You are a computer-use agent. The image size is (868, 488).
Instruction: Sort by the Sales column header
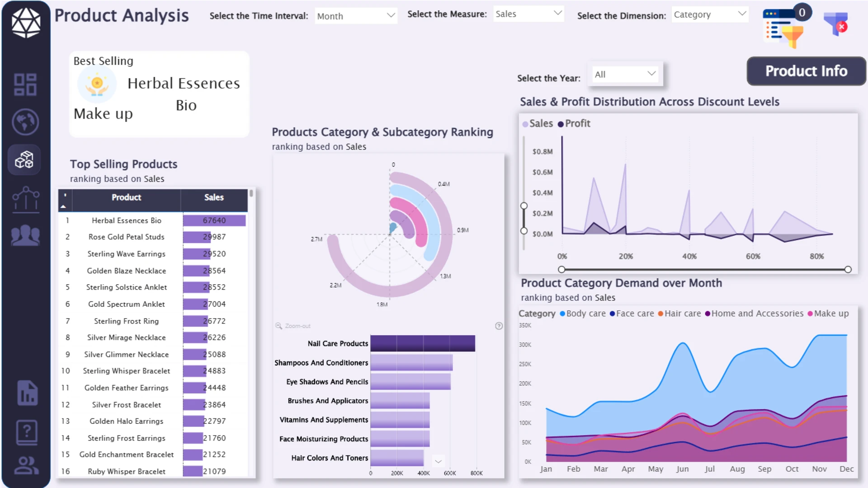click(x=214, y=197)
